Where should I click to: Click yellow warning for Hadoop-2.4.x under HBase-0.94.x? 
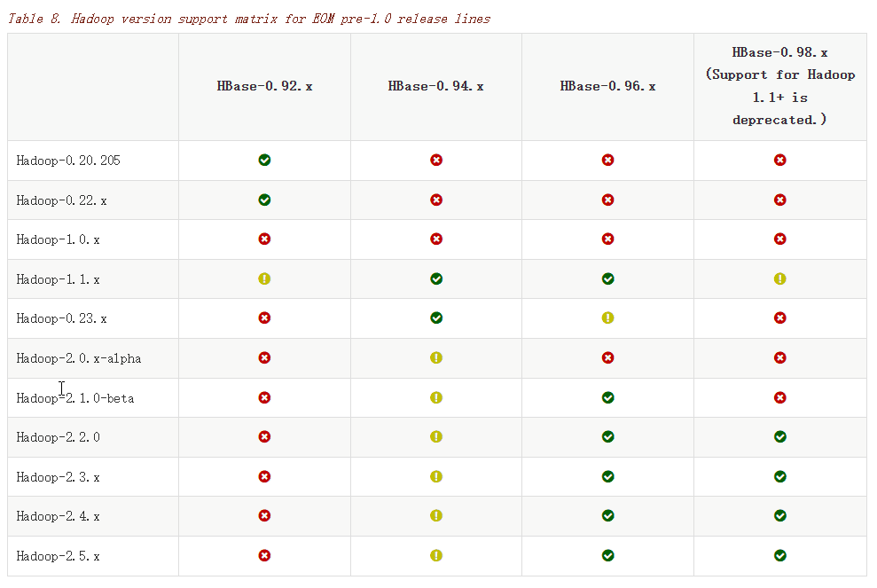click(x=436, y=515)
